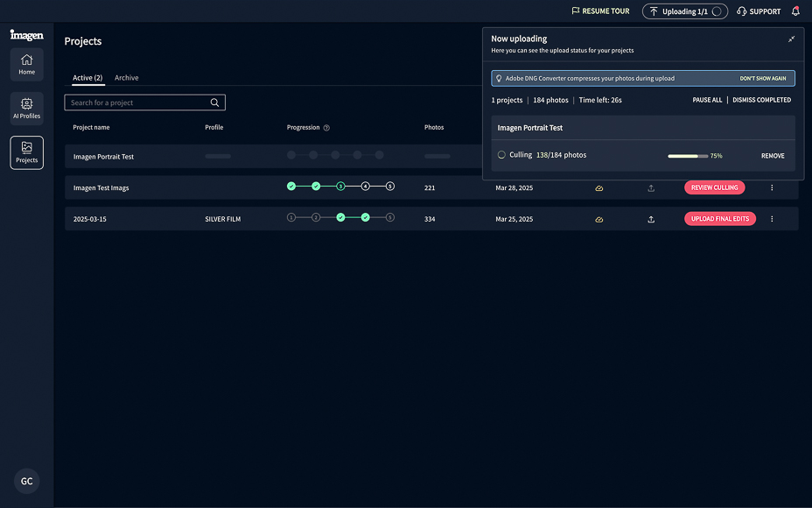
Task: Click the Imagen logo
Action: (x=26, y=35)
